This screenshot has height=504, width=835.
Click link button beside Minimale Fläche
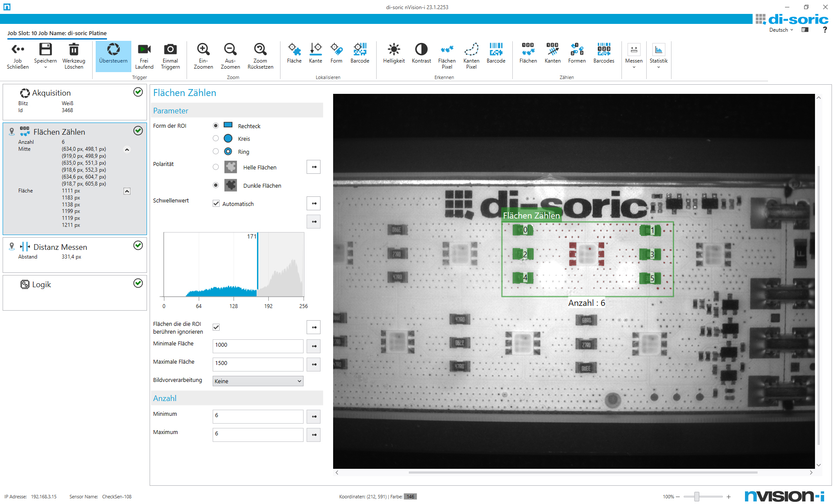coord(314,346)
